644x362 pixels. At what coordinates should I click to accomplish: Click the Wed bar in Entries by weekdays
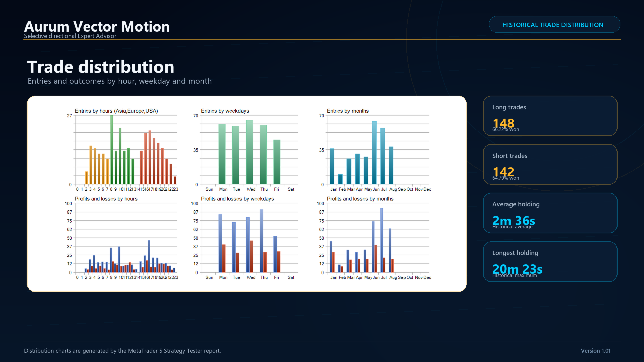(x=249, y=152)
